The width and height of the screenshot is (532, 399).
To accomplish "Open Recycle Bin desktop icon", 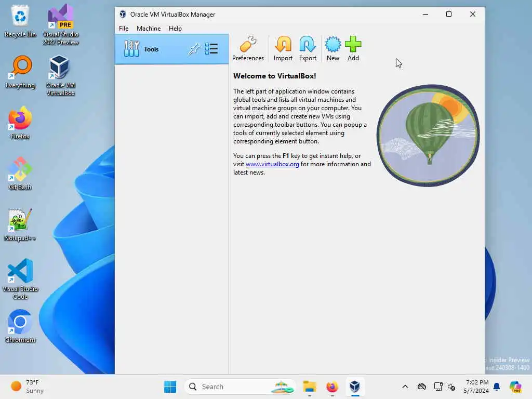I will [20, 21].
